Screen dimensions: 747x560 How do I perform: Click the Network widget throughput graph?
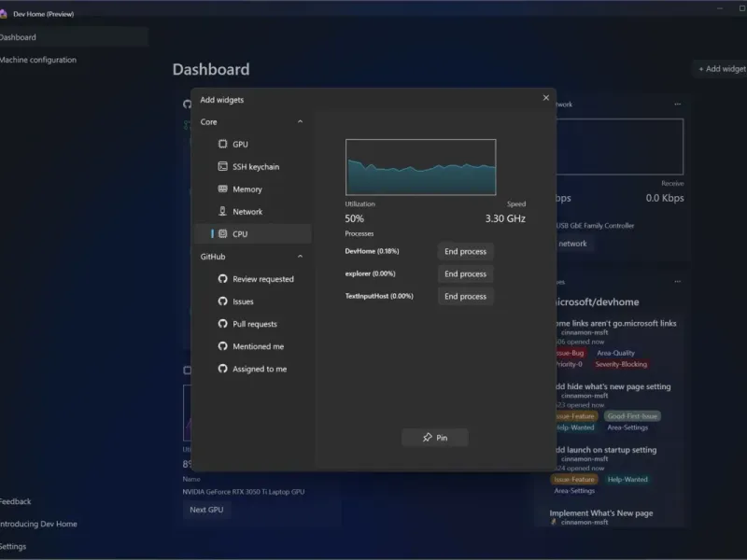point(619,147)
